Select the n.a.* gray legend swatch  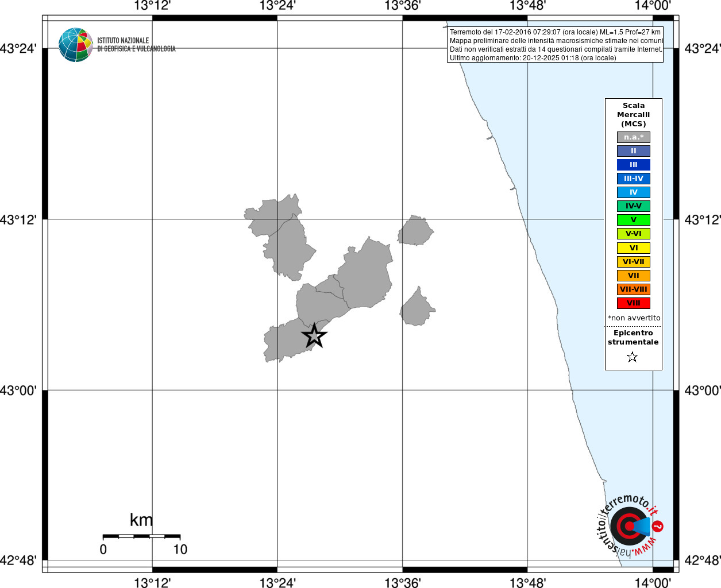coord(634,137)
